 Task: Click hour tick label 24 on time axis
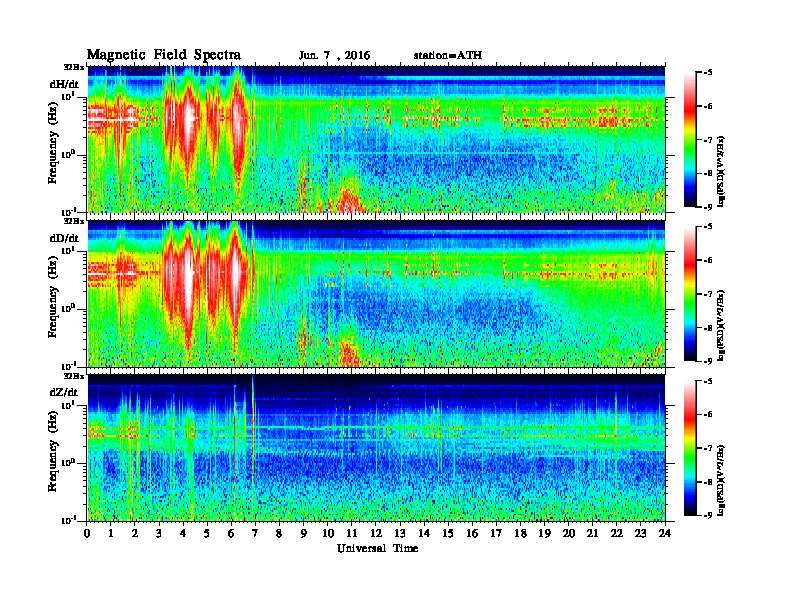[x=665, y=533]
